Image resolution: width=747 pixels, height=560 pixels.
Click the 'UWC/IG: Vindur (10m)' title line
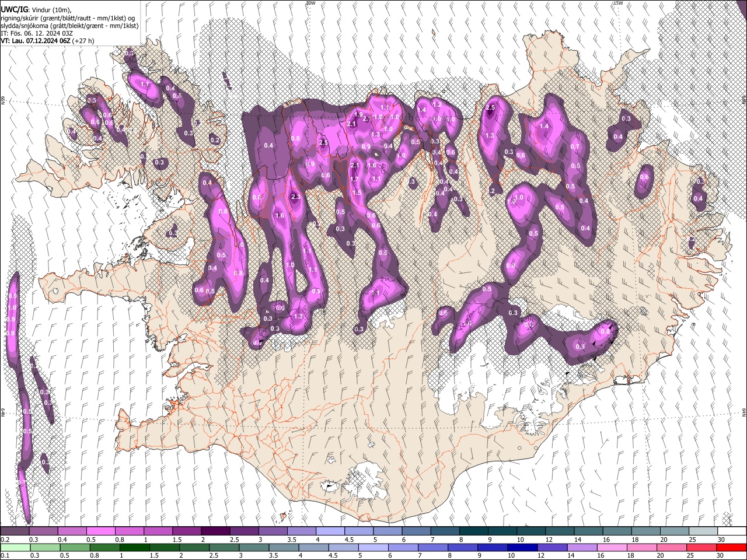click(x=36, y=10)
